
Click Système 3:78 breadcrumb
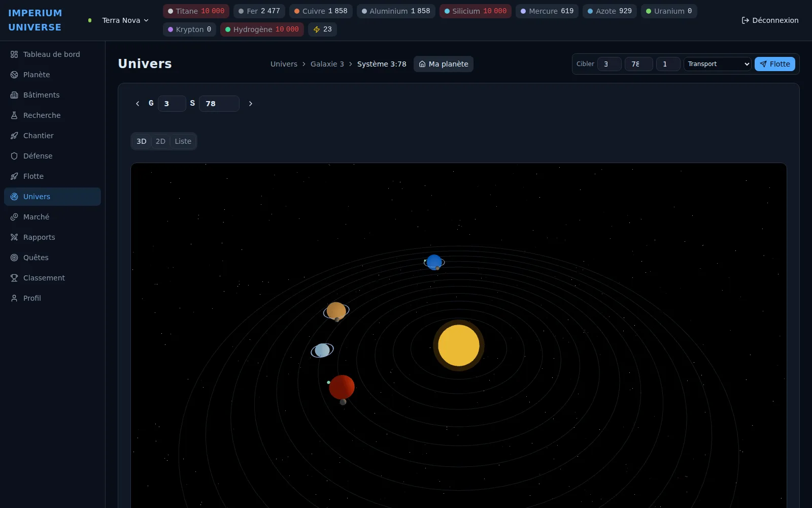tap(382, 64)
